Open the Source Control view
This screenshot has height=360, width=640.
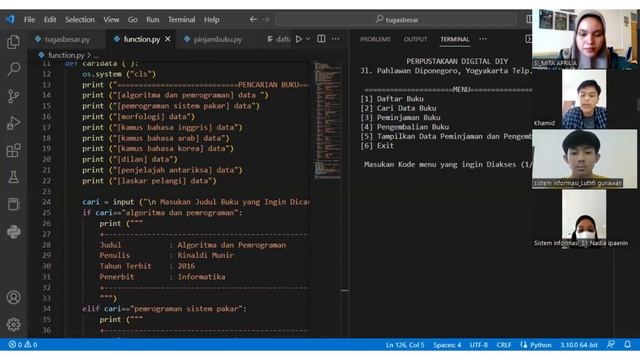(13, 96)
